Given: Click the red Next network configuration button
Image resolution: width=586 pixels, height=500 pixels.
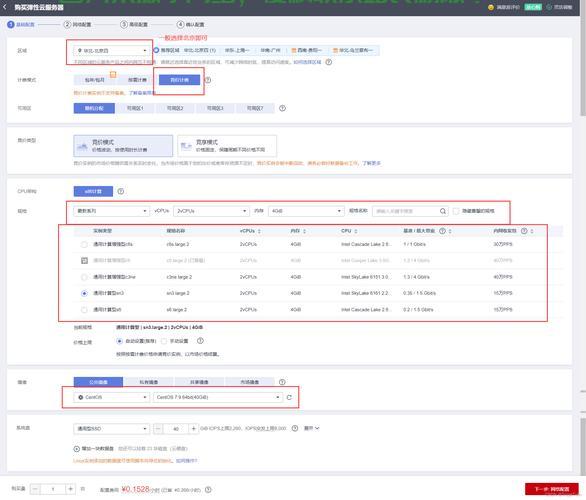Looking at the screenshot, I should (x=552, y=489).
